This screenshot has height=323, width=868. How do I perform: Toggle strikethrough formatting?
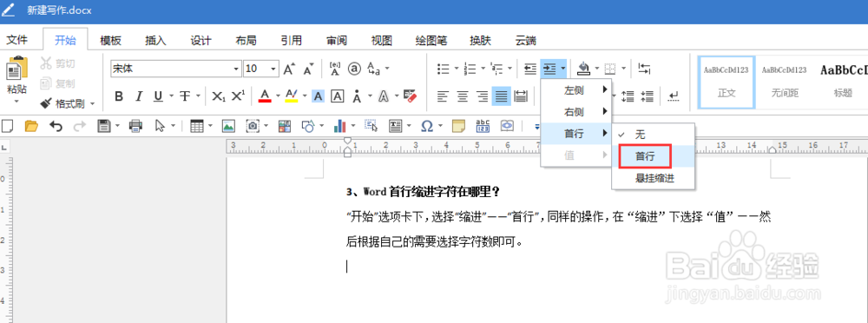point(184,96)
